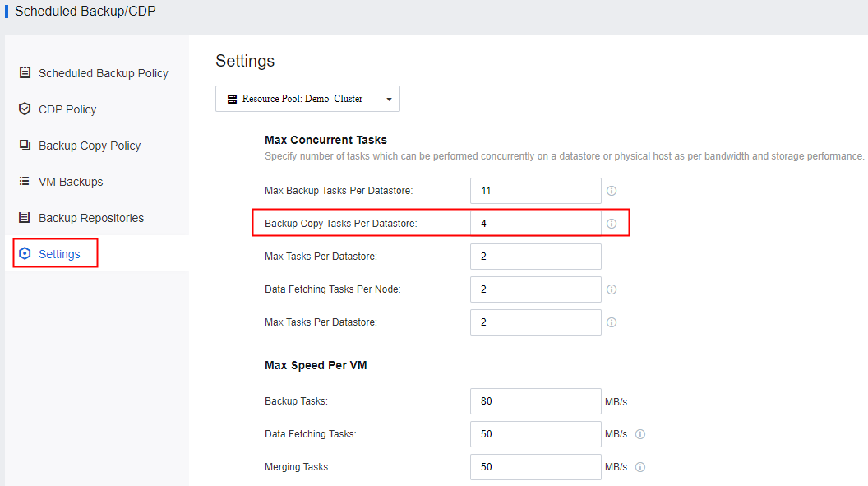The height and width of the screenshot is (486, 868).
Task: Click the VM Backups list icon
Action: 25,182
